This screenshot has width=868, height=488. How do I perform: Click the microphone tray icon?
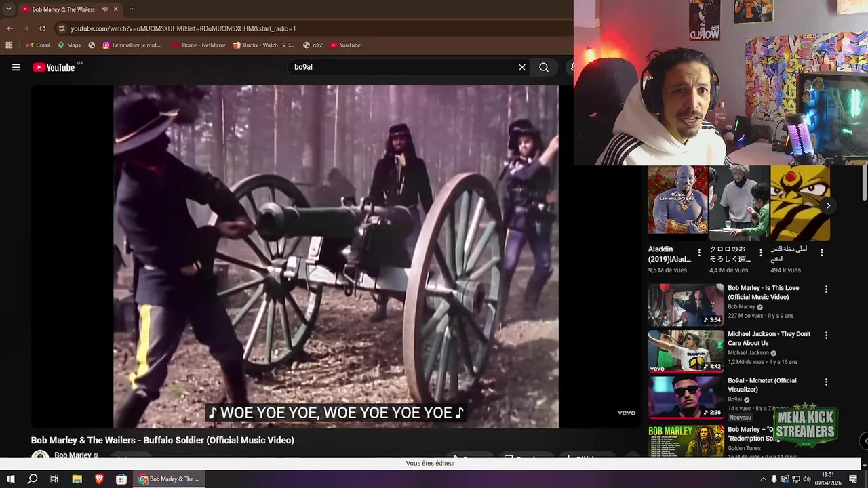coord(774,479)
